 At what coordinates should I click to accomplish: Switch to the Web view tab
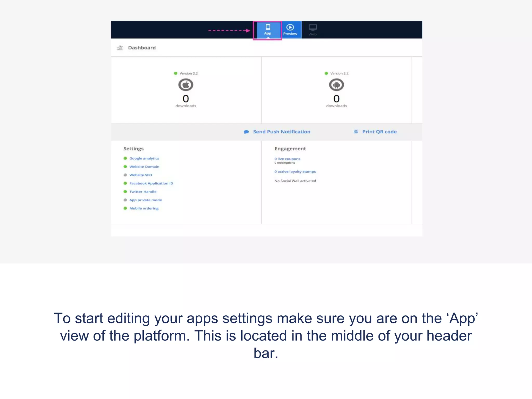pos(312,30)
